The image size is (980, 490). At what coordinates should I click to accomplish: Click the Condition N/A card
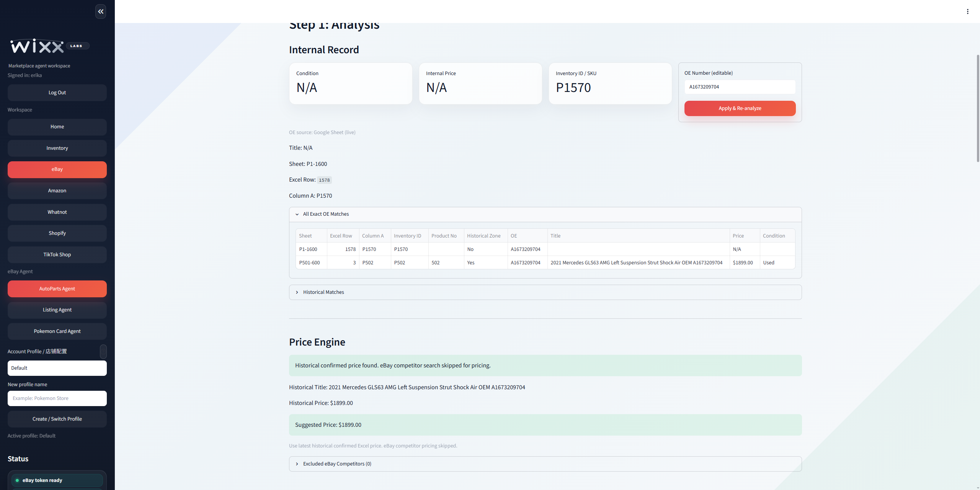[350, 84]
